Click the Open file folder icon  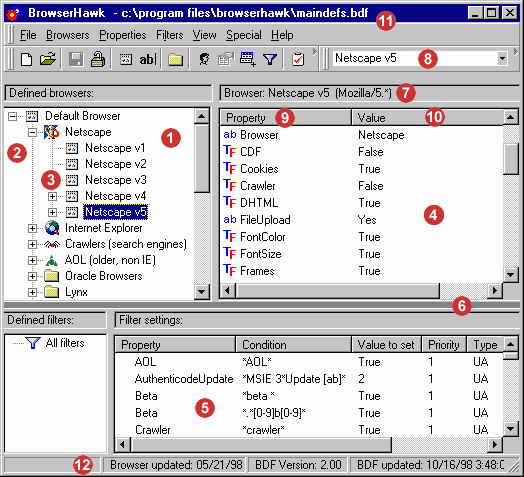coord(47,59)
